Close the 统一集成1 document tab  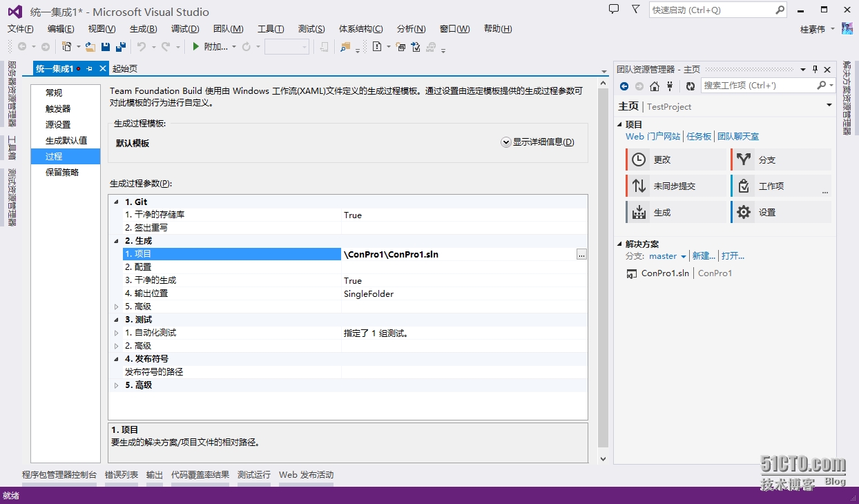pos(103,68)
